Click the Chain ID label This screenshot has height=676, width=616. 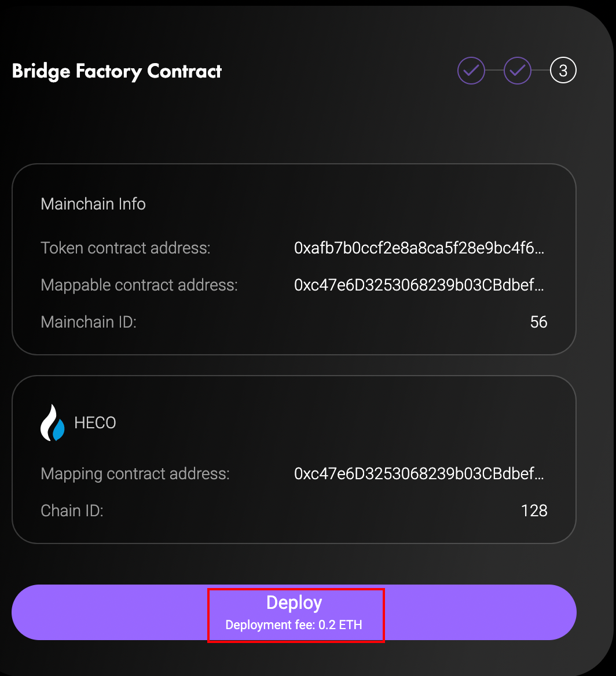[72, 510]
